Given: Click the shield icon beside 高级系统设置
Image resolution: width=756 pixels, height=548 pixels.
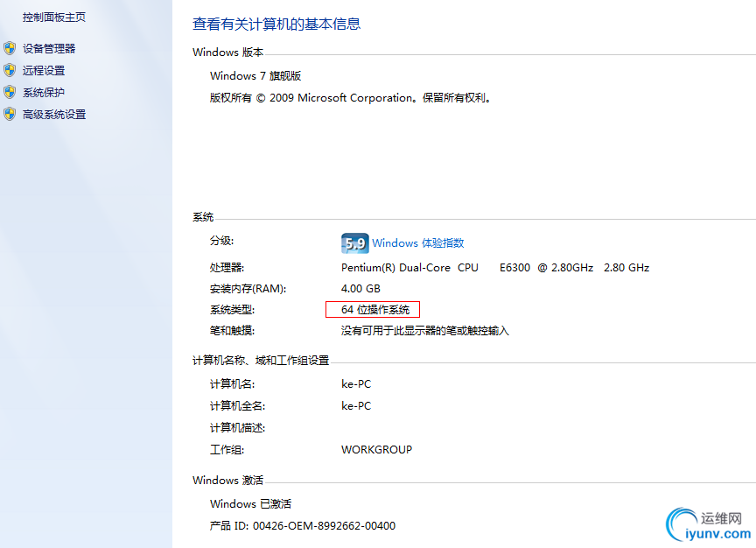Looking at the screenshot, I should click(x=10, y=115).
